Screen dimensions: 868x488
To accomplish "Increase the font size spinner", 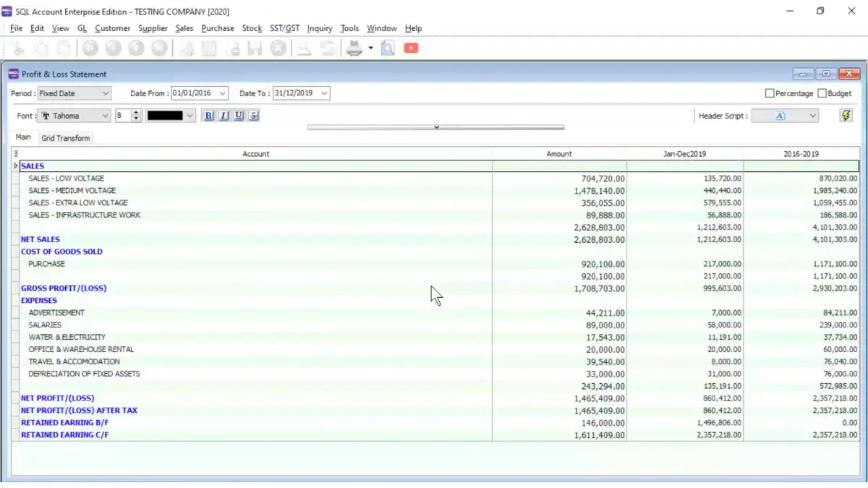I will pyautogui.click(x=136, y=113).
